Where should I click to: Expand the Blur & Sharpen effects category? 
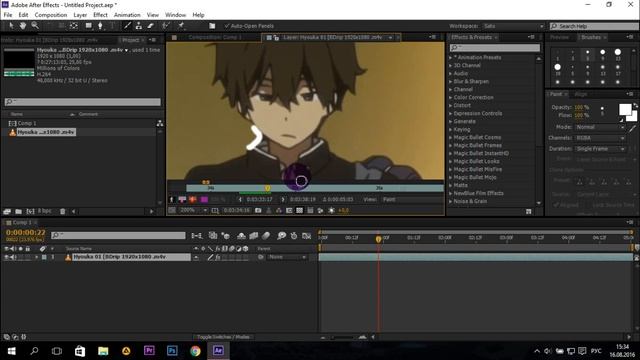pos(451,82)
